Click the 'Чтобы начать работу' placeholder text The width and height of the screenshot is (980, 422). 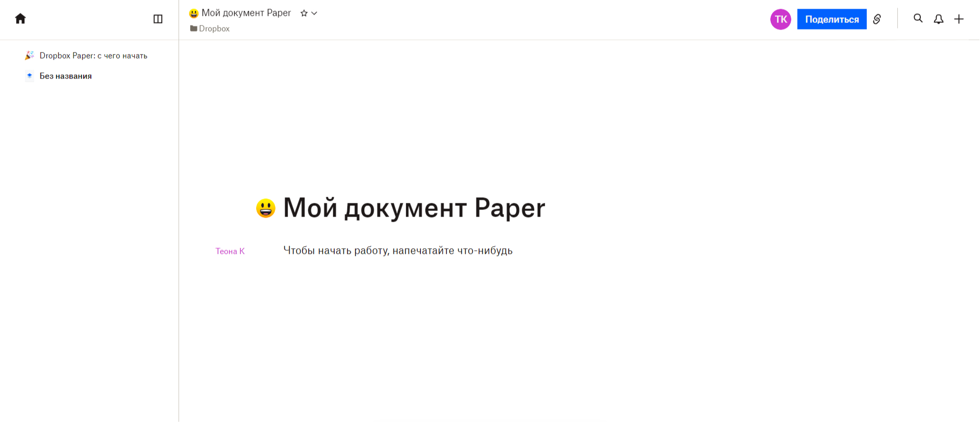(x=398, y=250)
